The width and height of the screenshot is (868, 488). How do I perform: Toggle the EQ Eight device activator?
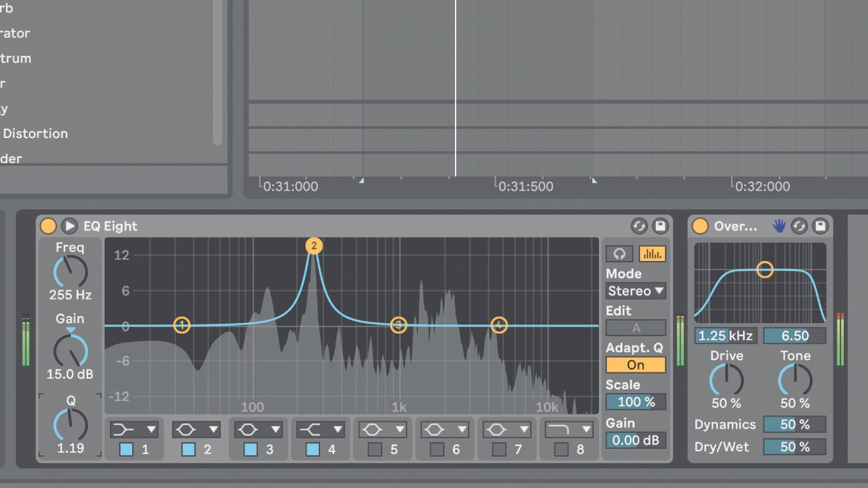[x=48, y=226]
